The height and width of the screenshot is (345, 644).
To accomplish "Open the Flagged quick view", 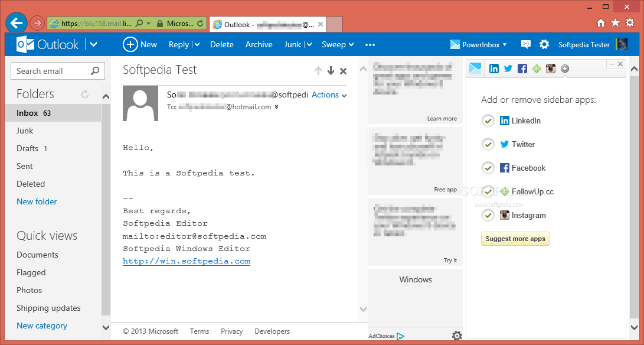I will point(31,272).
